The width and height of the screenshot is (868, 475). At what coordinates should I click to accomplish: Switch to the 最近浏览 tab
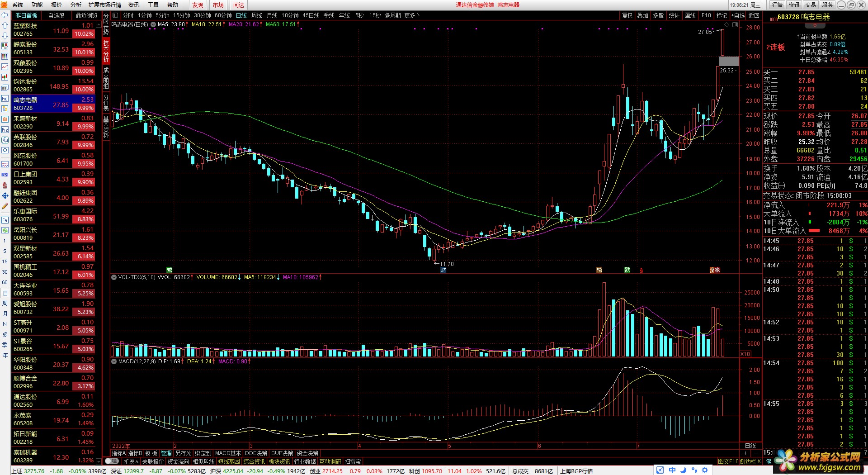click(x=86, y=15)
